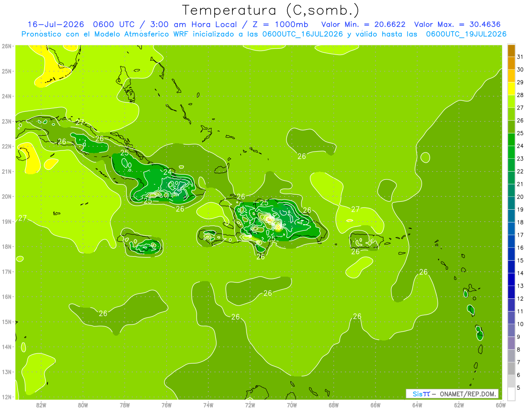Click the '22' label on color scale
Image resolution: width=532 pixels, height=411 pixels.
click(520, 172)
